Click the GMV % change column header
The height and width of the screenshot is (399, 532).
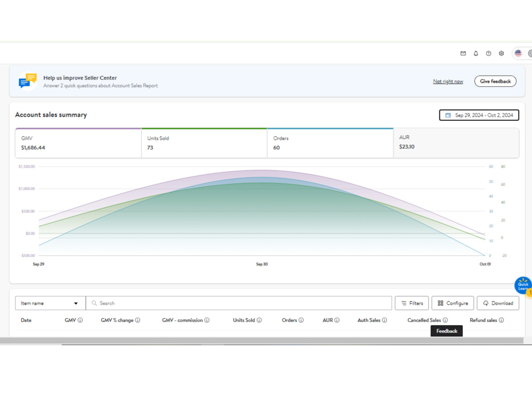coord(117,320)
